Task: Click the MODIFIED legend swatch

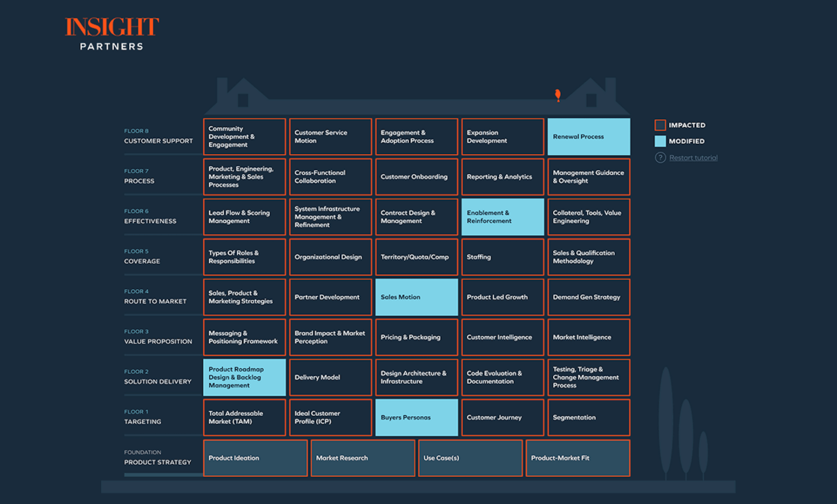Action: point(660,141)
